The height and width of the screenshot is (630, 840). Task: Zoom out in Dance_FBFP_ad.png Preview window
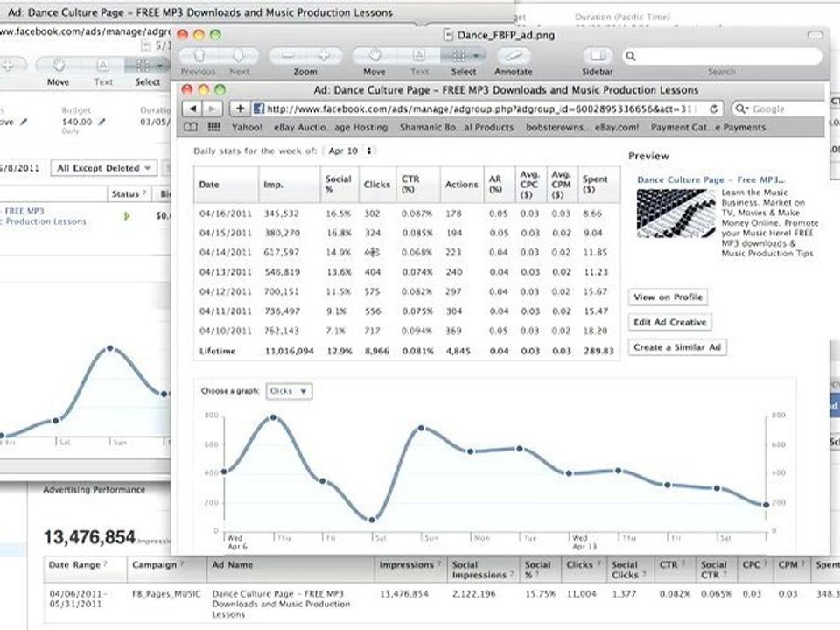288,55
